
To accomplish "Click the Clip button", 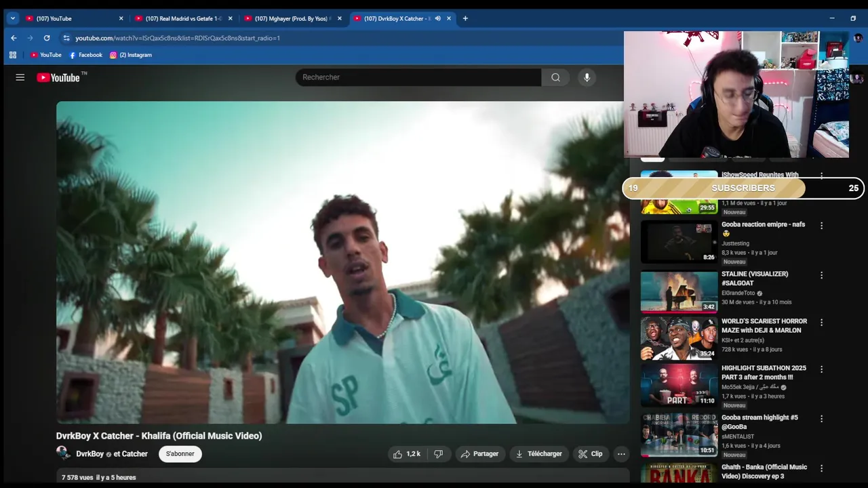I will click(590, 454).
